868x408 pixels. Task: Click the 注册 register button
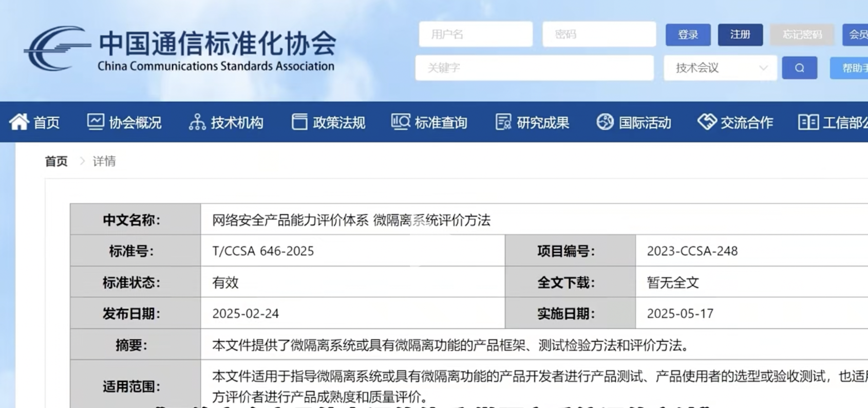pos(740,34)
